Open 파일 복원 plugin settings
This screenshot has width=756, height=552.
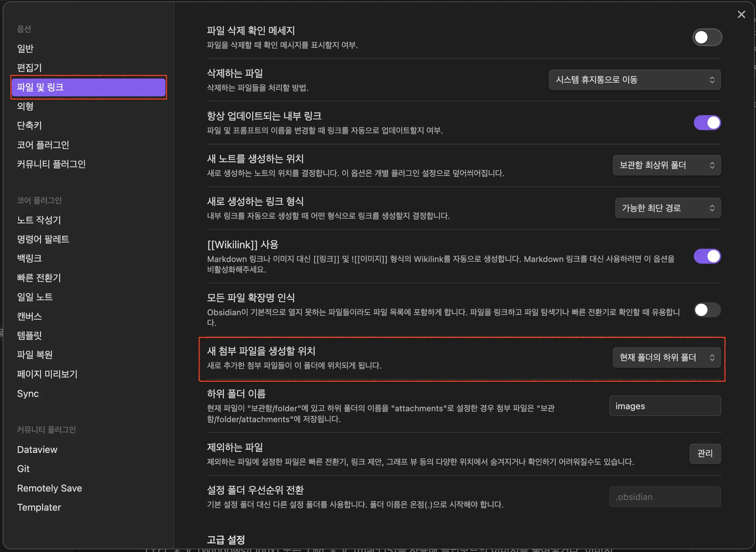89,355
